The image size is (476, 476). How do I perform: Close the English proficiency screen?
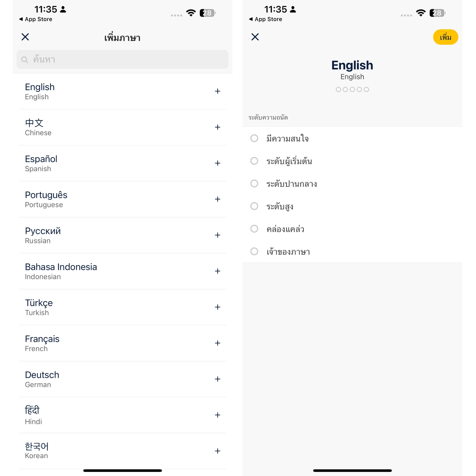[x=255, y=37]
